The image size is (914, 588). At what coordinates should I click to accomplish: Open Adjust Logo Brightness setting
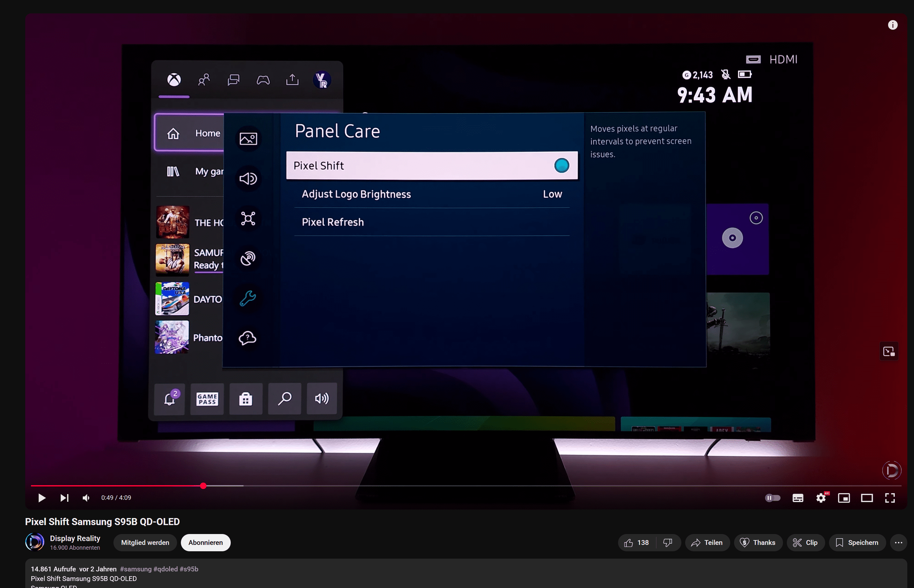click(432, 194)
